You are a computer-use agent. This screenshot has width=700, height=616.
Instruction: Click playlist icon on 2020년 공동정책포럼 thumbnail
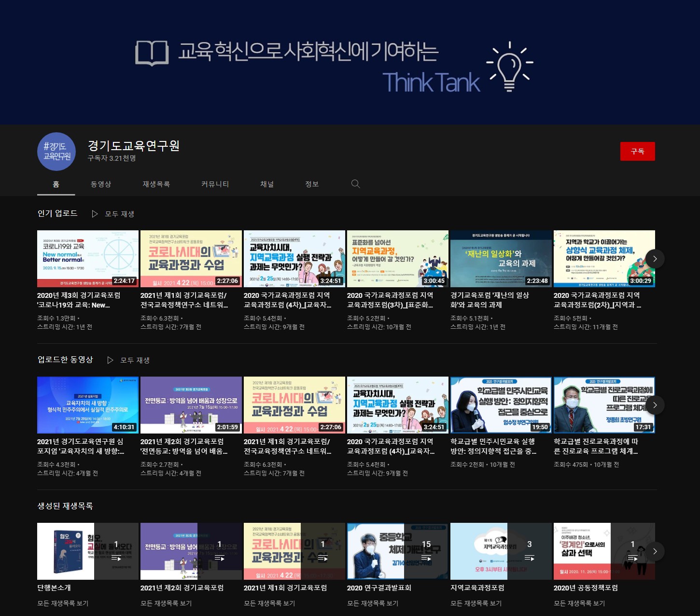pos(633,558)
